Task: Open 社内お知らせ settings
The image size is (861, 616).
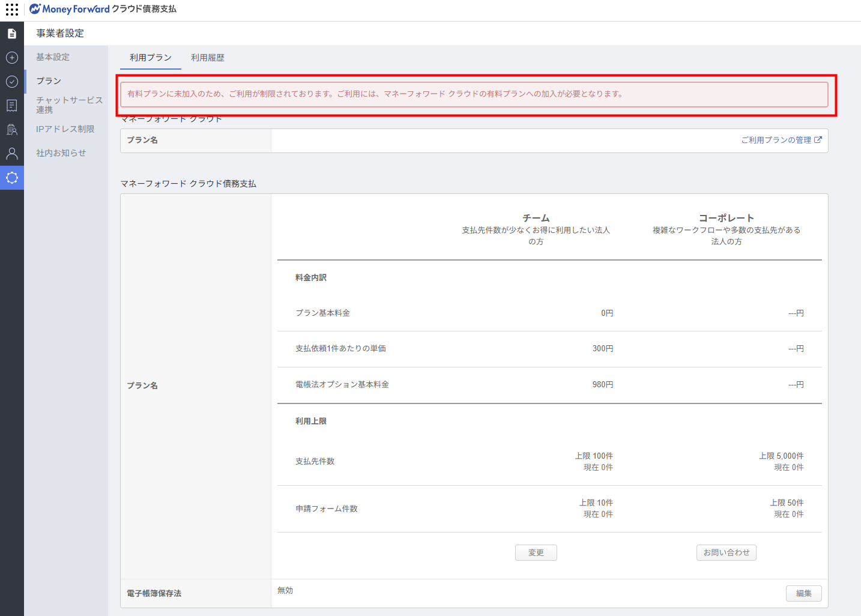Action: (x=61, y=153)
